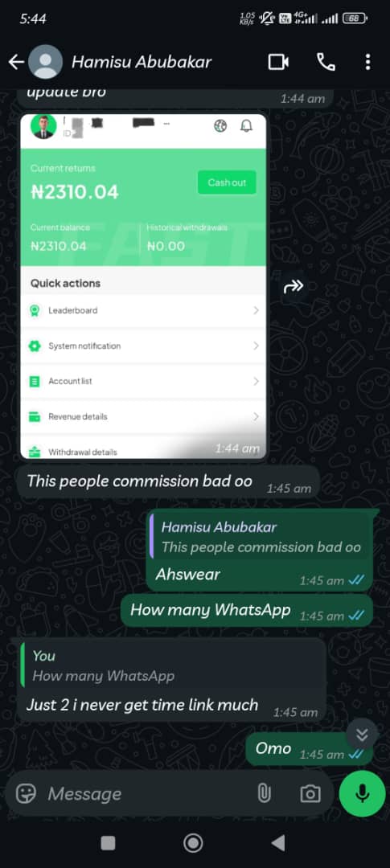Tap the green microphone voice message button
Viewport: 390px width, 868px height.
[x=363, y=794]
